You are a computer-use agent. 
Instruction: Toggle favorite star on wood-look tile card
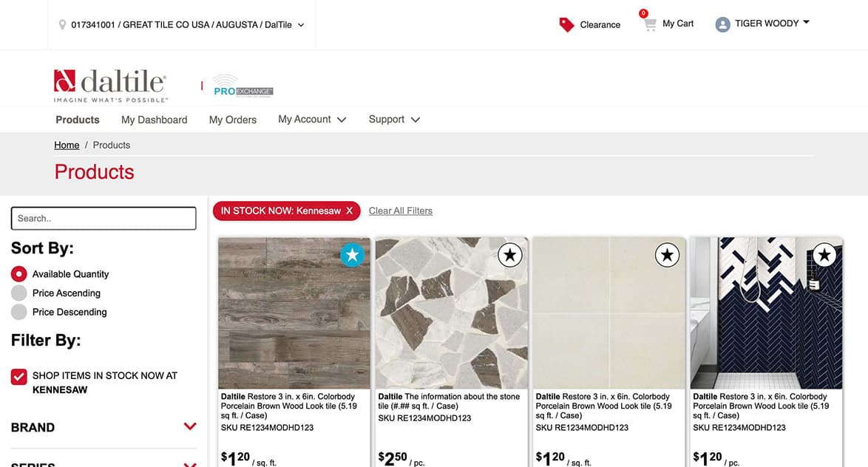[x=352, y=255]
